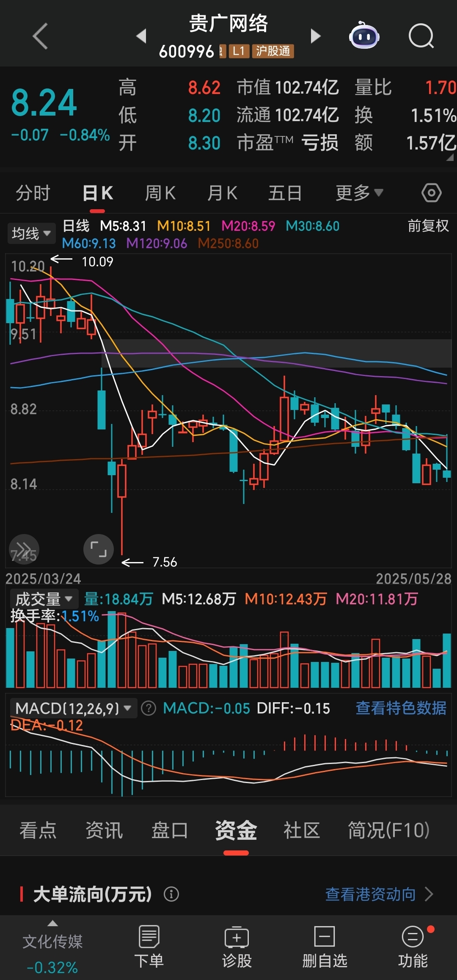Tap the double-arrow chart scroll icon
This screenshot has height=980, width=457.
(24, 549)
